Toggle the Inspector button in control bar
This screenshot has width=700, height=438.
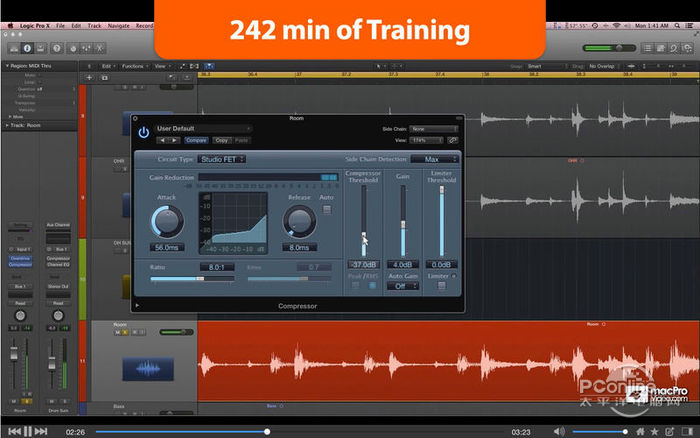pos(27,49)
